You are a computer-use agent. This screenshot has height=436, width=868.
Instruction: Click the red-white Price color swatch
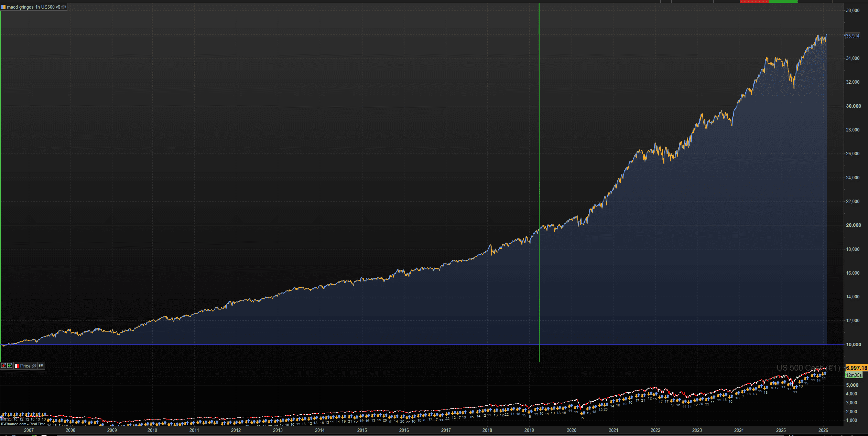point(17,366)
